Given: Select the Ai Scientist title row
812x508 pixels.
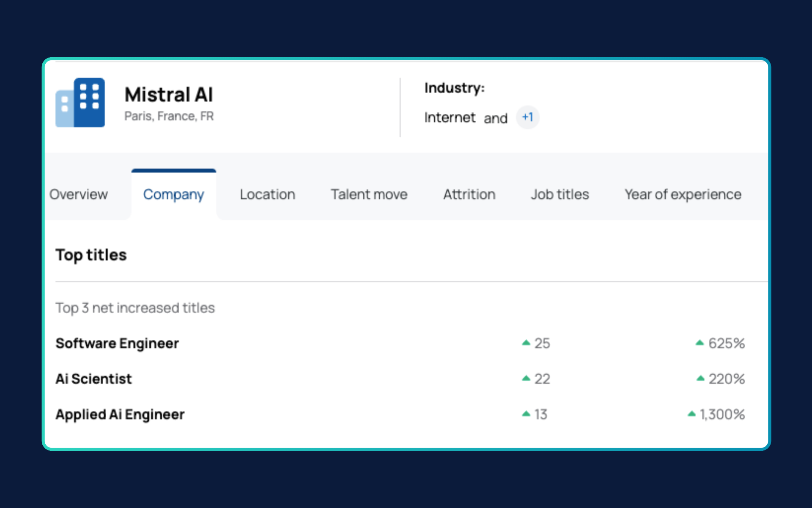Looking at the screenshot, I should pyautogui.click(x=400, y=379).
